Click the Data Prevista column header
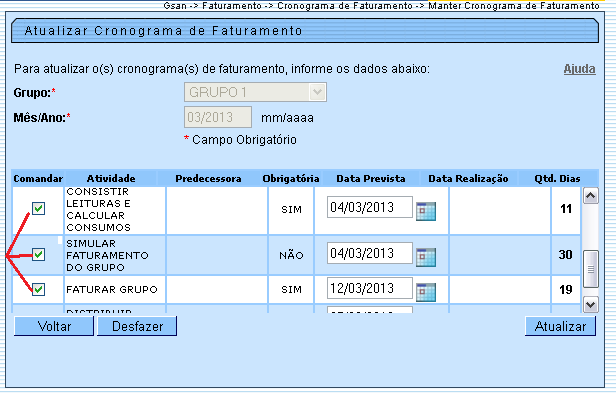 (x=371, y=178)
